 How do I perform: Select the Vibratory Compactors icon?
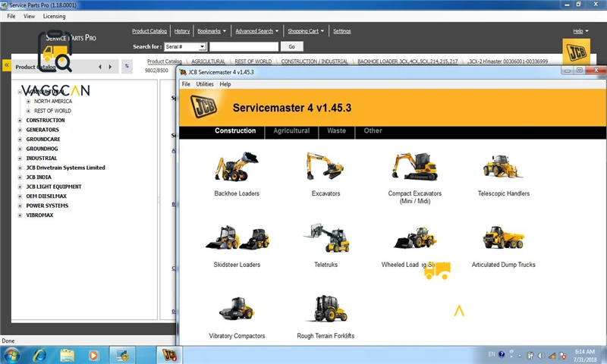236,310
